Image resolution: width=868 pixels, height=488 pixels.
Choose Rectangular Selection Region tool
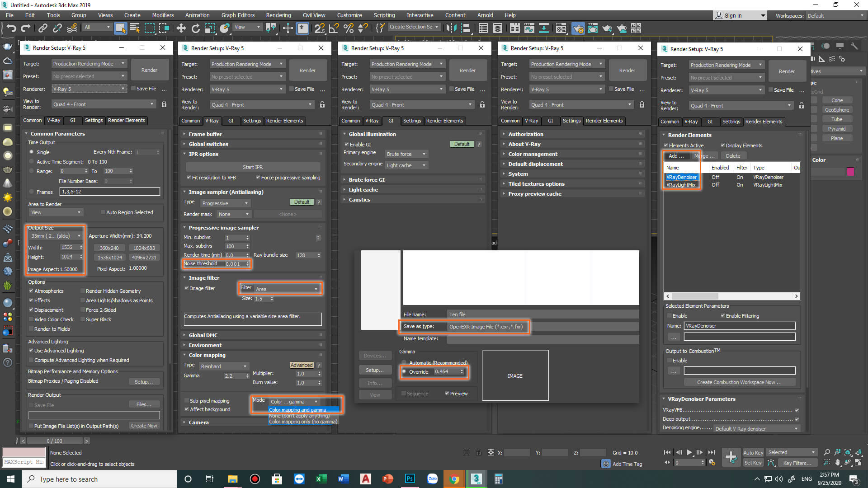tap(149, 28)
